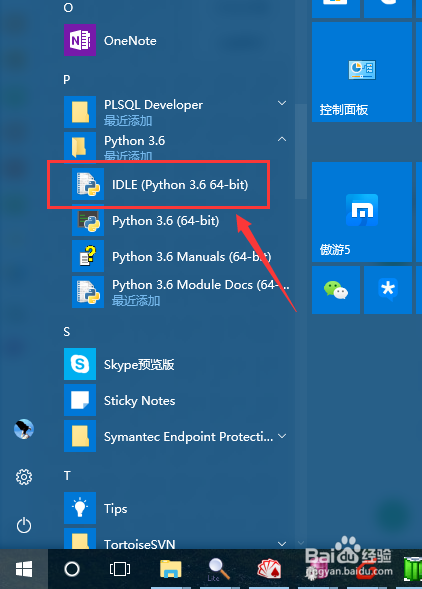The width and height of the screenshot is (422, 589).
Task: Click the Sticky Notes label
Action: tap(139, 400)
